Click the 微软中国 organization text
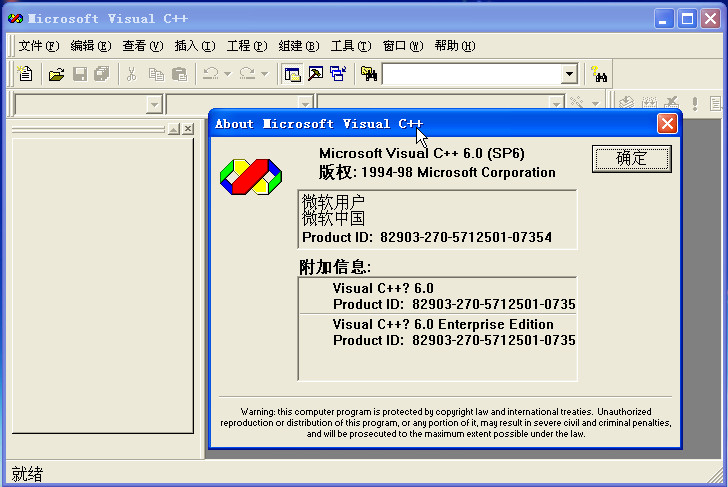The width and height of the screenshot is (728, 487). [x=333, y=218]
